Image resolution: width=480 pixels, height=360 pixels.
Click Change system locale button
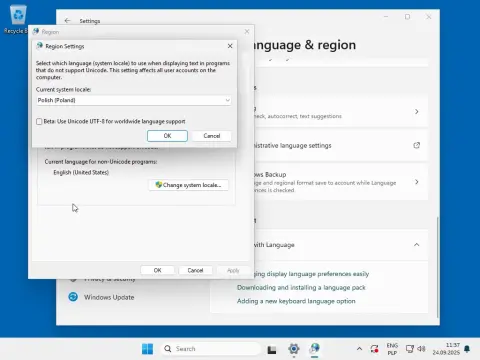click(188, 185)
